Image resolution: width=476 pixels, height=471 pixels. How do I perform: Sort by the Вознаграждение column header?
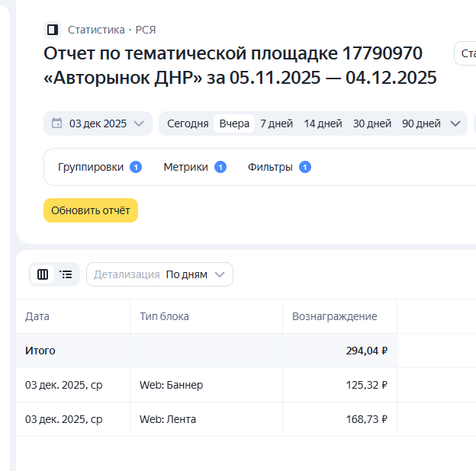tap(334, 316)
